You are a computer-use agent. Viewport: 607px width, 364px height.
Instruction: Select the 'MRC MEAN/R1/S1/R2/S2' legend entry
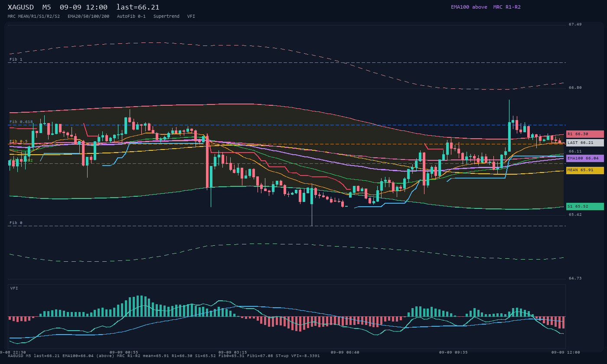coord(34,16)
